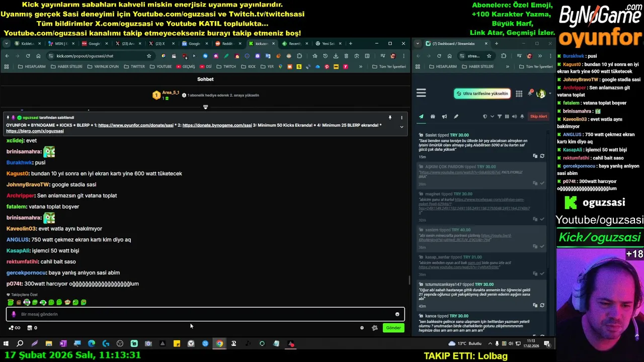
Task: Open Streamlabs notifications bell with badge
Action: [x=530, y=94]
